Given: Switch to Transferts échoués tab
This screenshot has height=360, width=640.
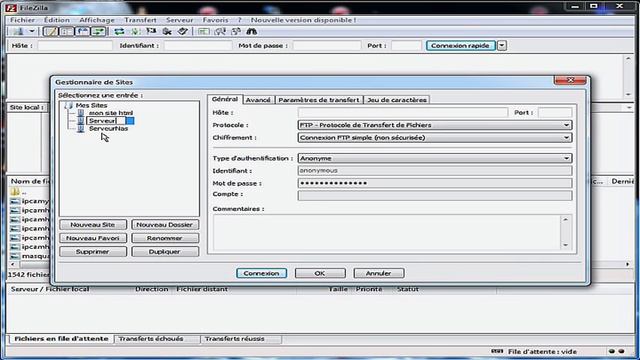Looking at the screenshot, I should pos(157,339).
